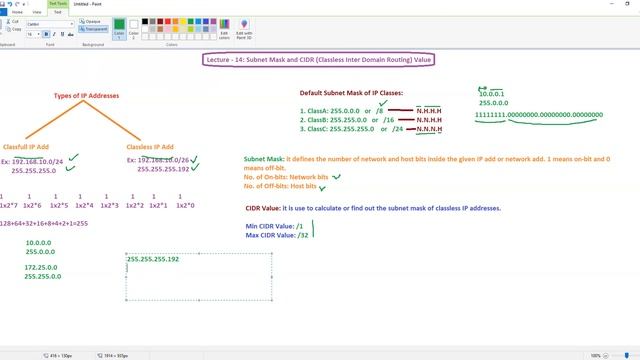Click the zoom slider thumb in status bar
The width and height of the screenshot is (640, 360).
click(x=627, y=356)
